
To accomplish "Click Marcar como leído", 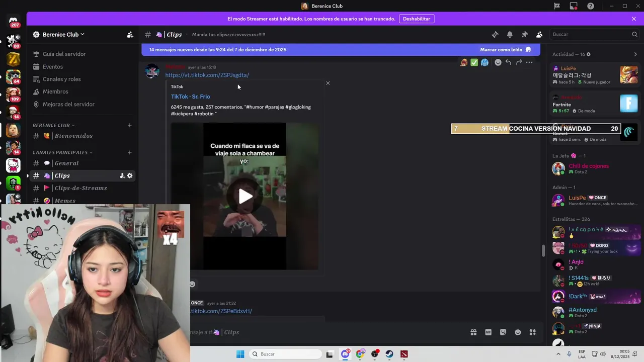I will tap(506, 50).
